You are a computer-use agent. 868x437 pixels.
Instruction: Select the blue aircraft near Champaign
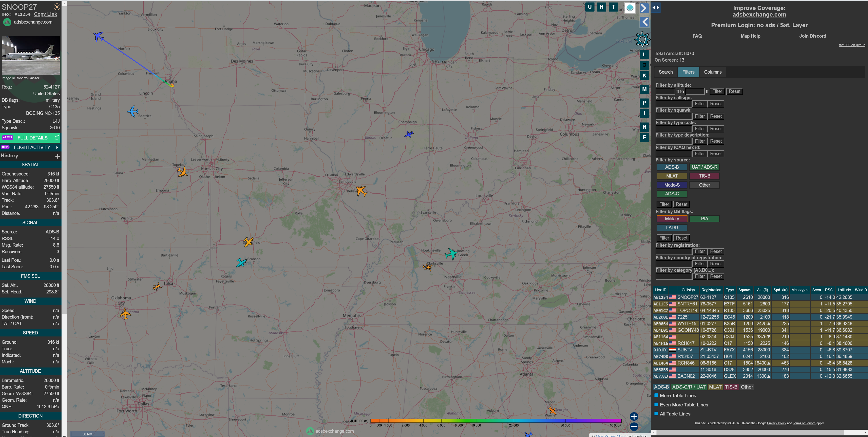click(409, 134)
